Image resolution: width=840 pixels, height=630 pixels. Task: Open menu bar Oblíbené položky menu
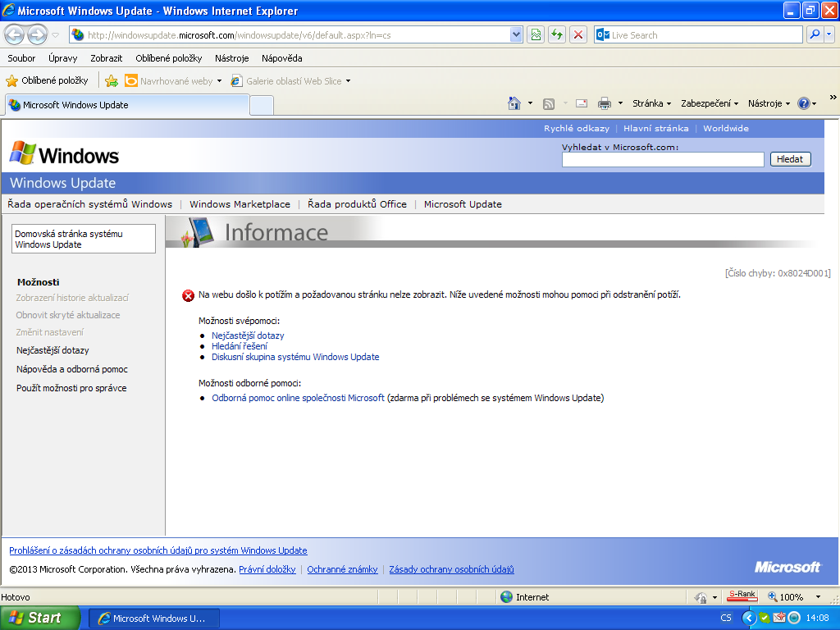coord(169,58)
